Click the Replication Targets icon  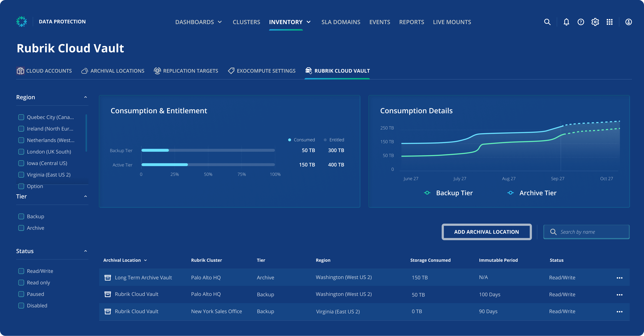pos(157,71)
